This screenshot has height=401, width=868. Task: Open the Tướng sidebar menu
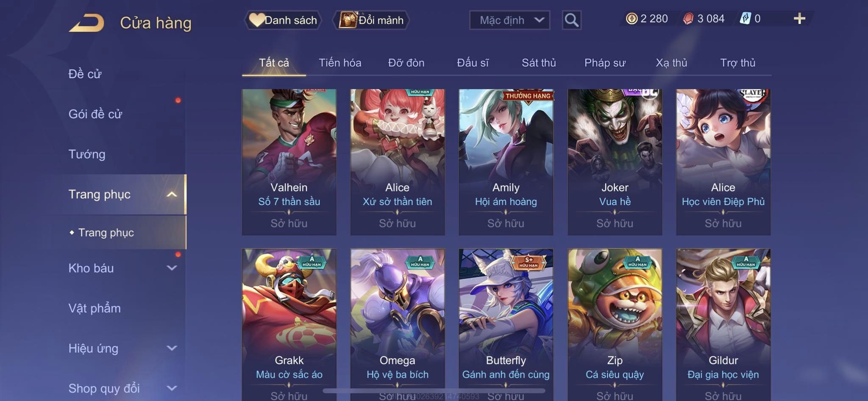click(x=87, y=154)
